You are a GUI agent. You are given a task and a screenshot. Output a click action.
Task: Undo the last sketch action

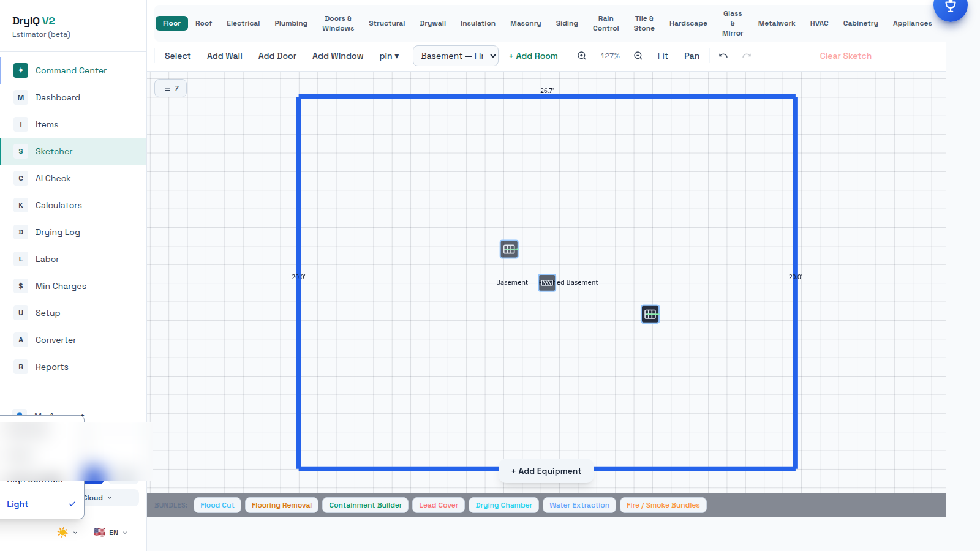pos(723,56)
